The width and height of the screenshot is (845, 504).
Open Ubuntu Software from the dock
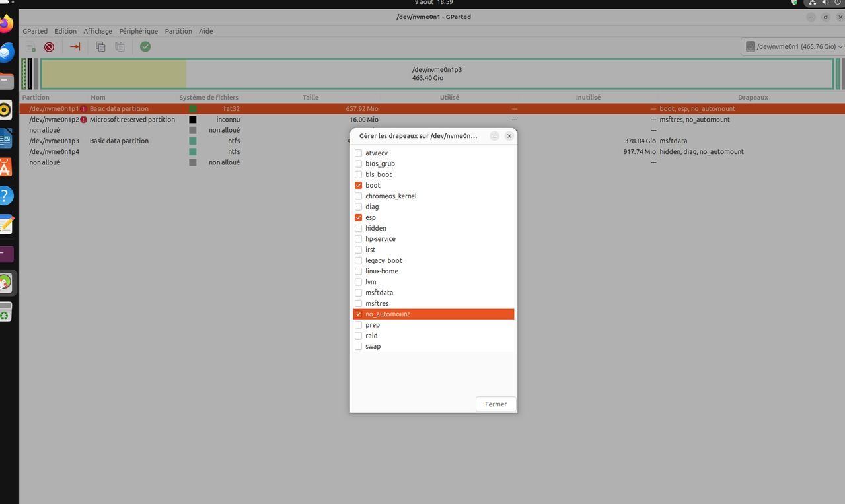(5, 167)
